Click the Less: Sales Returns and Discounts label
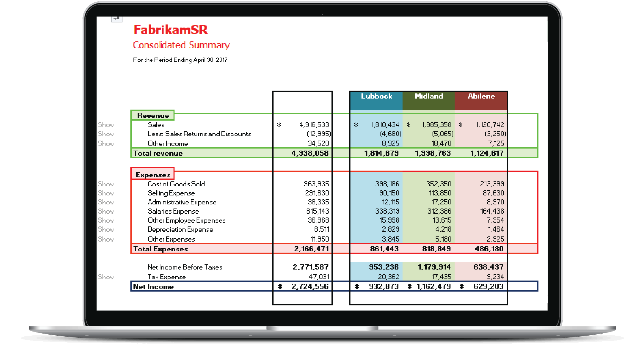The image size is (644, 345). point(199,134)
